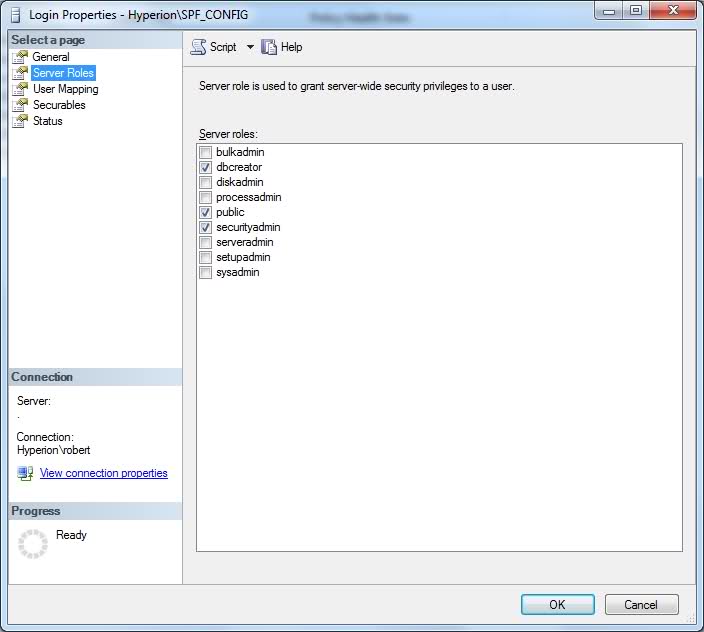Screen dimensions: 704x632
Task: Maximize the Login Properties window
Action: click(x=636, y=11)
